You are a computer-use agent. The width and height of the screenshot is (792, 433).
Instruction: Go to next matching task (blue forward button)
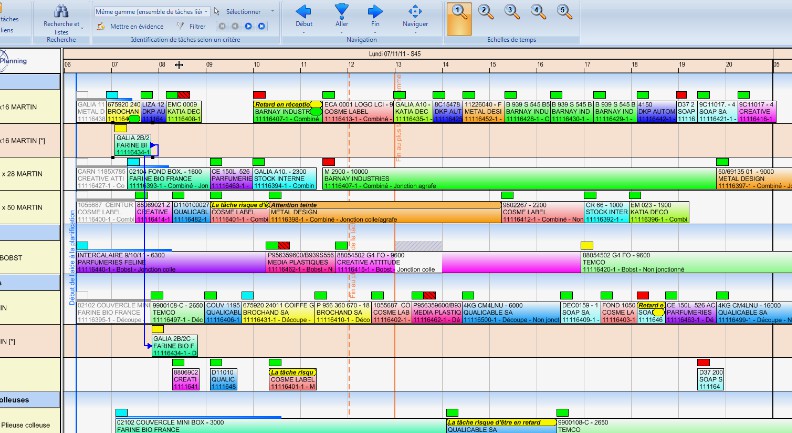pos(249,26)
